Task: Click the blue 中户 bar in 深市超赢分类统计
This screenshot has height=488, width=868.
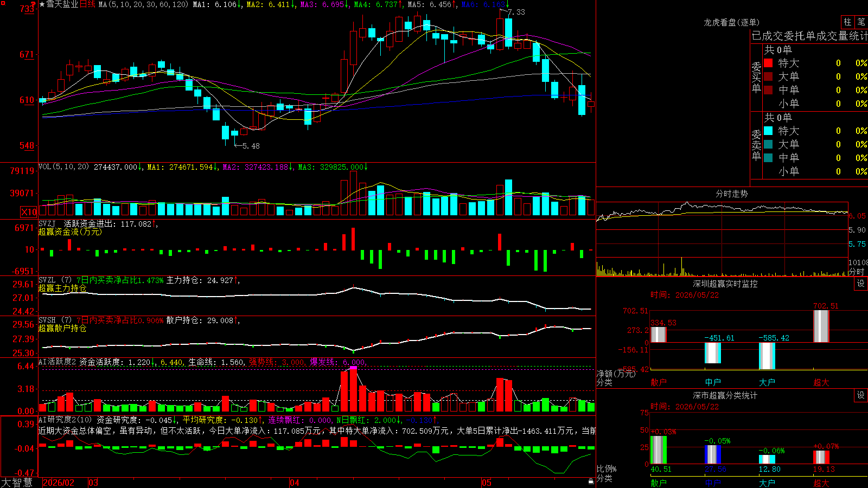Action: pyautogui.click(x=713, y=454)
